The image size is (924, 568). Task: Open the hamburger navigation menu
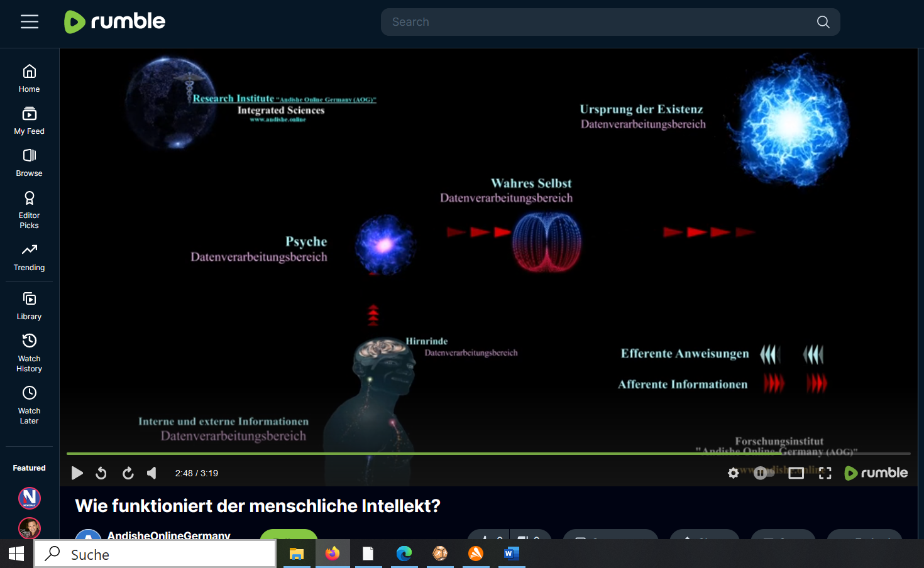[30, 22]
